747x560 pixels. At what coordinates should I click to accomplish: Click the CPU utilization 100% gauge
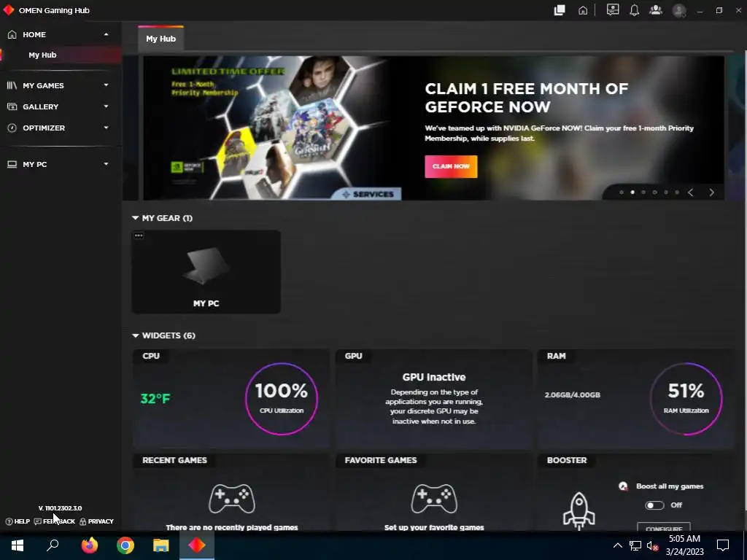pos(282,399)
